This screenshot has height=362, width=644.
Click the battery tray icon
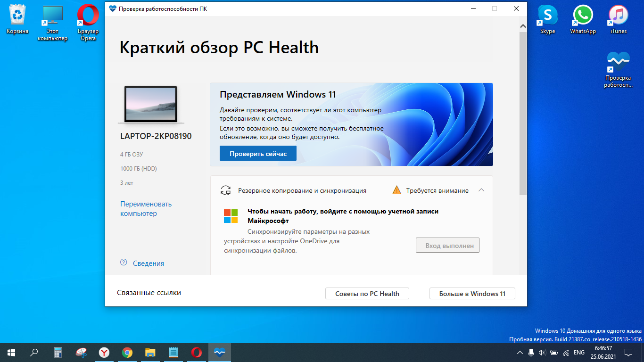[x=553, y=352]
